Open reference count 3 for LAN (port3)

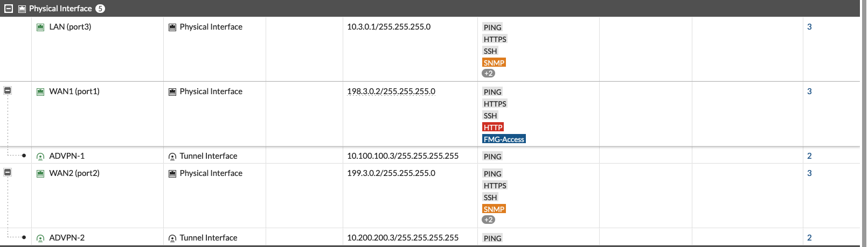[x=809, y=27]
